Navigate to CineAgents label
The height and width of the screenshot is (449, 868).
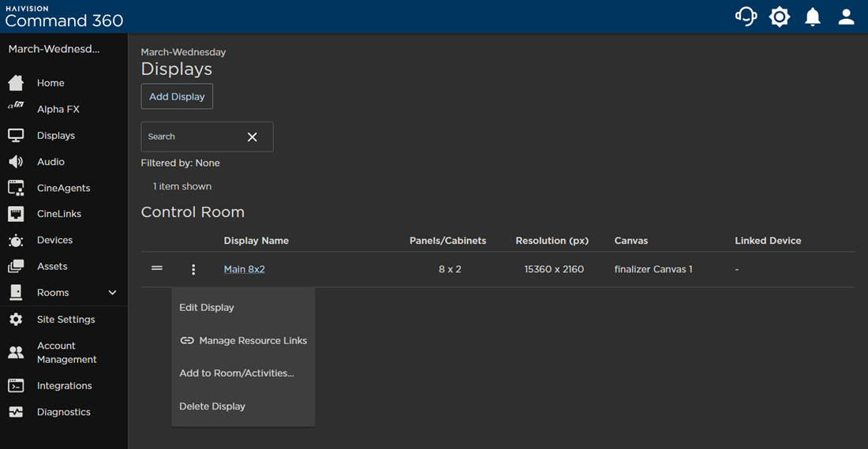click(x=63, y=189)
